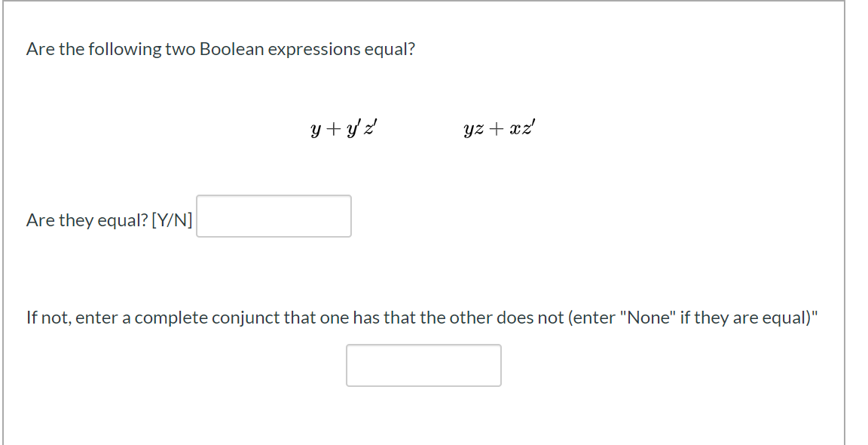868x445 pixels.
Task: Click the Y/N answer input box
Action: [x=274, y=216]
